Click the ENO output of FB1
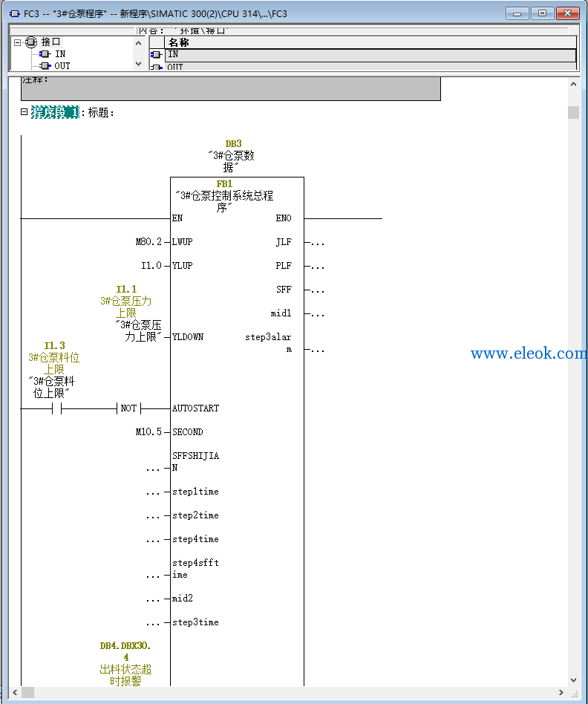The height and width of the screenshot is (704, 588). (284, 218)
